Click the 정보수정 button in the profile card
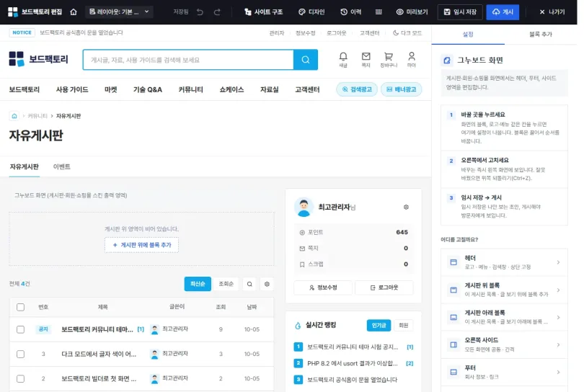 click(323, 288)
